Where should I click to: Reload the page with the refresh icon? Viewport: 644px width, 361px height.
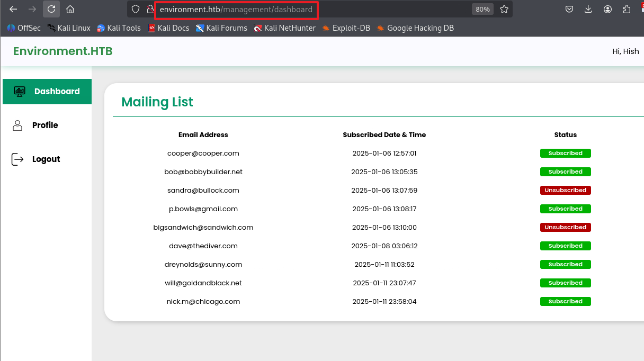pyautogui.click(x=51, y=9)
